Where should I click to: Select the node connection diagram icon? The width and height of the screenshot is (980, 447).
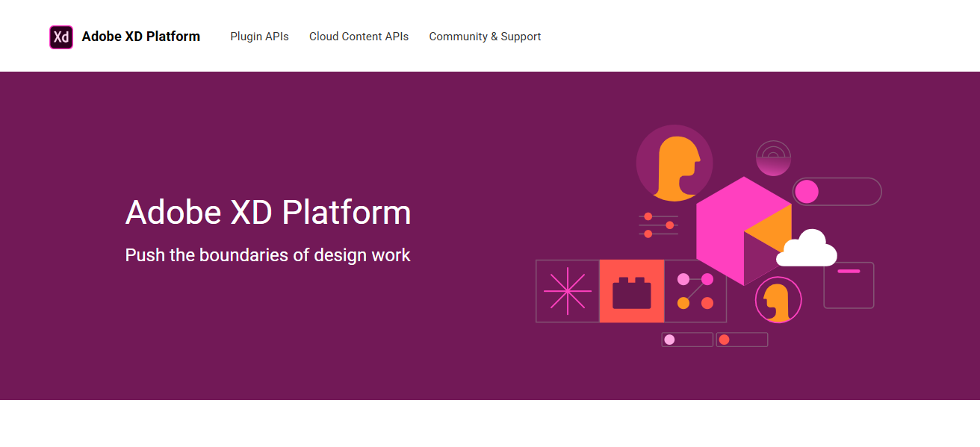(x=695, y=291)
